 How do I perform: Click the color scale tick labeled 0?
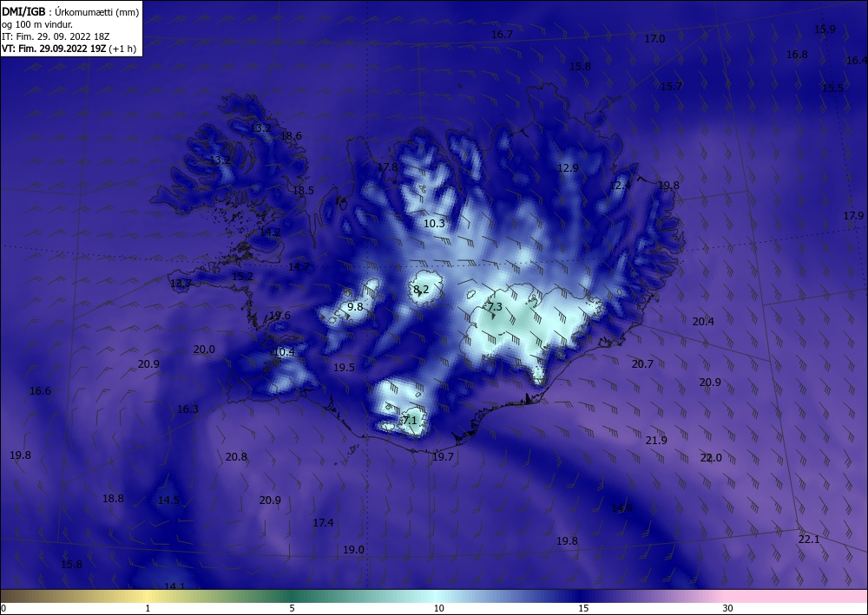(3, 608)
